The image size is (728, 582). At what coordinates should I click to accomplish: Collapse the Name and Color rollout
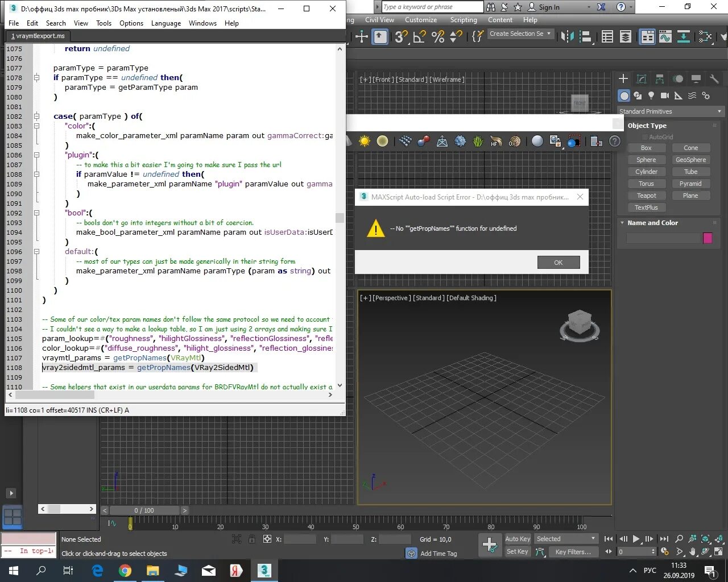coord(622,223)
